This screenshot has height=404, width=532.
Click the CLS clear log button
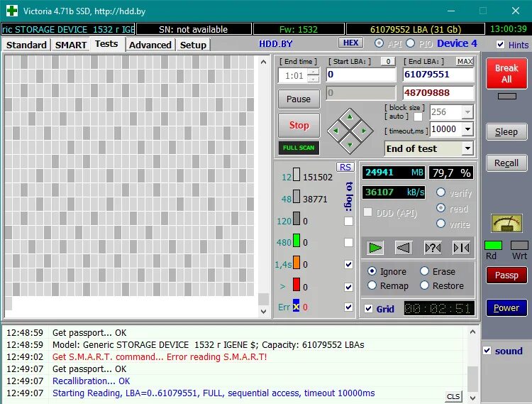(x=453, y=396)
